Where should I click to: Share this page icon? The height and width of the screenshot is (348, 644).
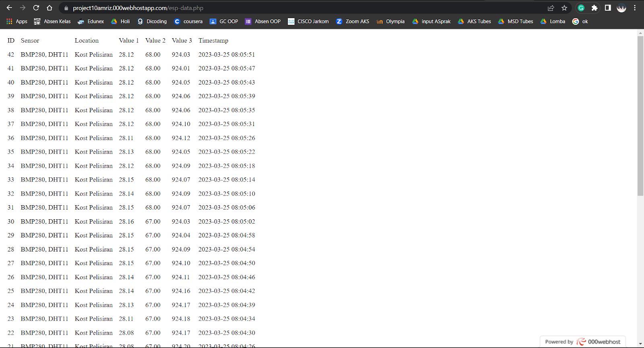pyautogui.click(x=551, y=8)
